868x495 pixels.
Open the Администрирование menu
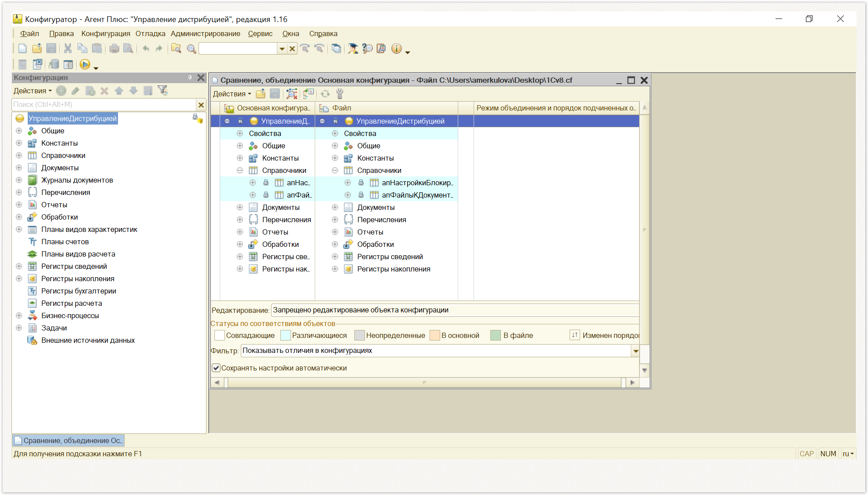click(206, 33)
